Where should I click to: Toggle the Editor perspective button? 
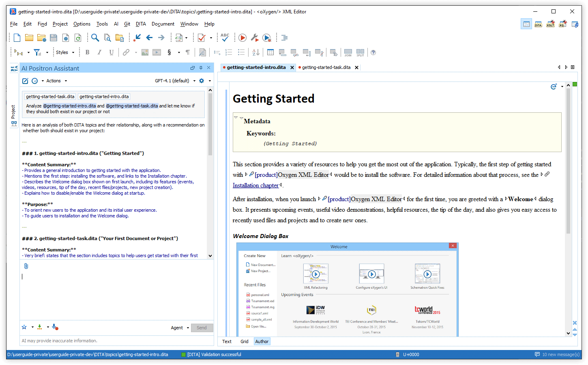(x=526, y=24)
